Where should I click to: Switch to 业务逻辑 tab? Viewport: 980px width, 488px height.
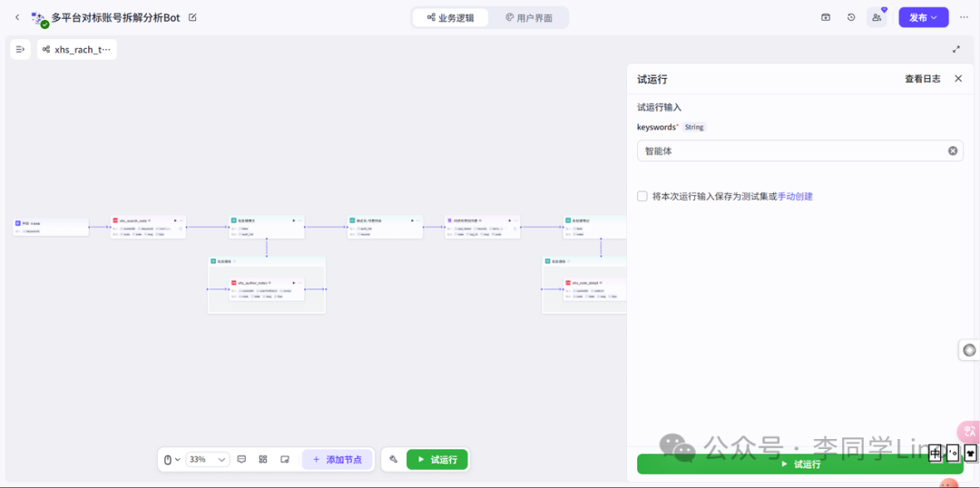click(451, 17)
